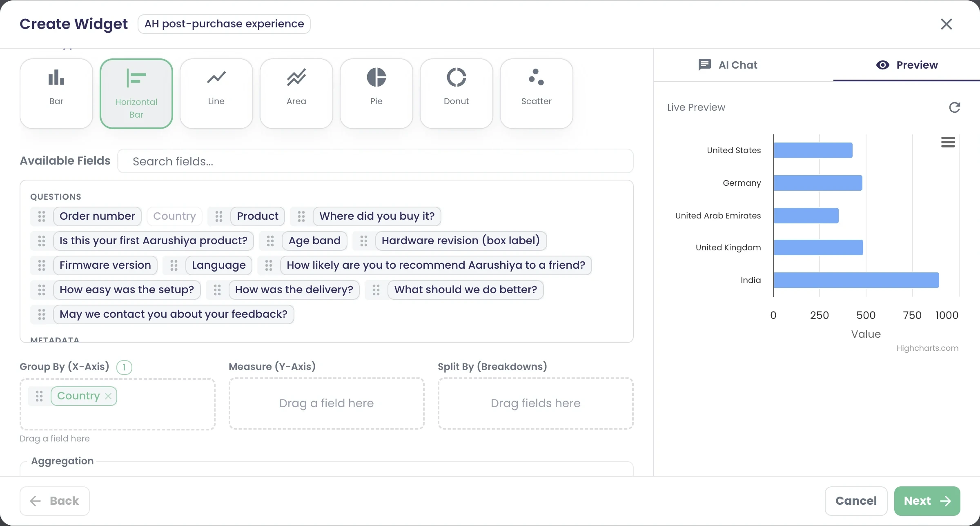Click the greyed-out Country field chip
Screen dimensions: 980x526
(174, 216)
